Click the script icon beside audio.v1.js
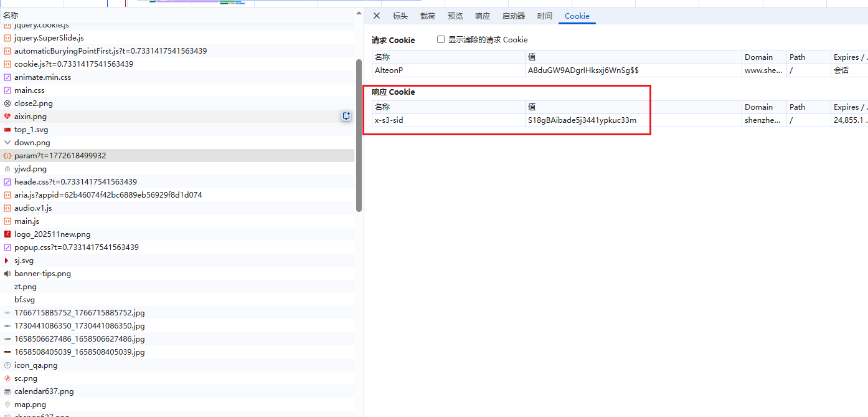Viewport: 868px width, 417px height. pyautogui.click(x=7, y=208)
